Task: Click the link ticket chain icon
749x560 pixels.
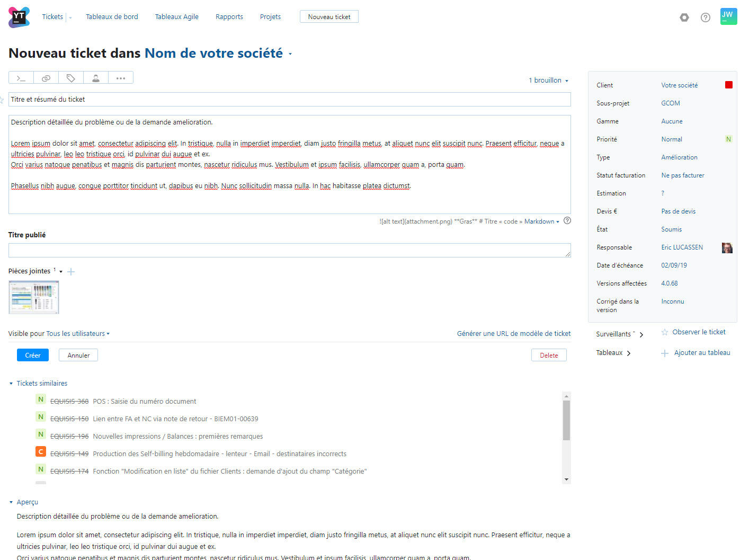Action: 46,78
